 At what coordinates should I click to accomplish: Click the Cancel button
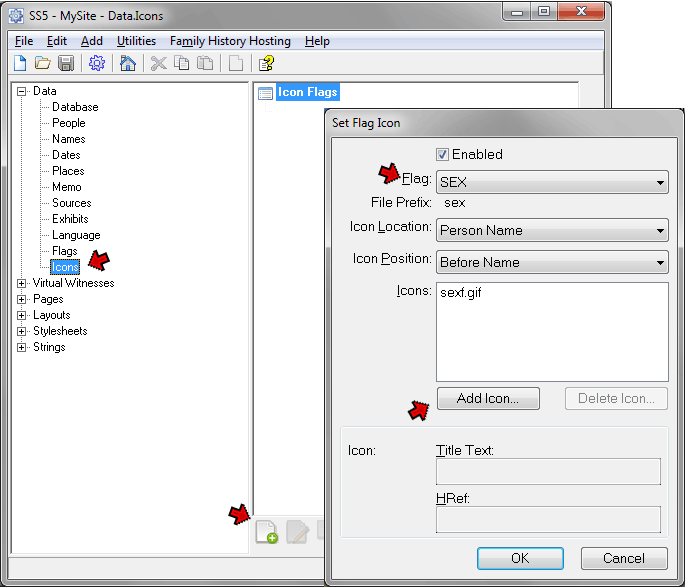coord(624,558)
